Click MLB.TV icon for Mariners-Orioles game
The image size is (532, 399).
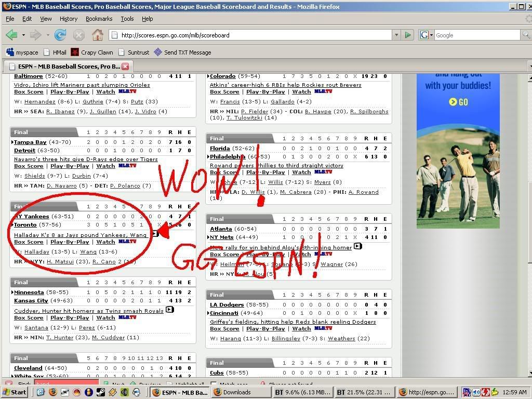pyautogui.click(x=127, y=91)
